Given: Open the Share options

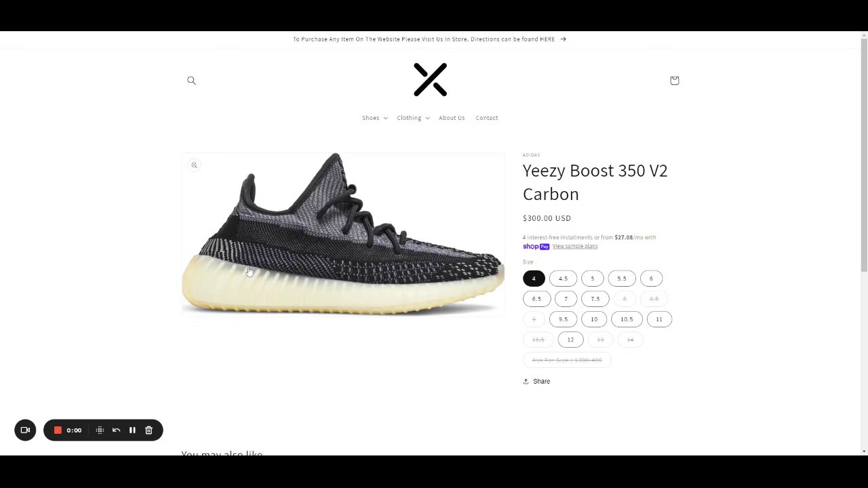Looking at the screenshot, I should [x=536, y=382].
